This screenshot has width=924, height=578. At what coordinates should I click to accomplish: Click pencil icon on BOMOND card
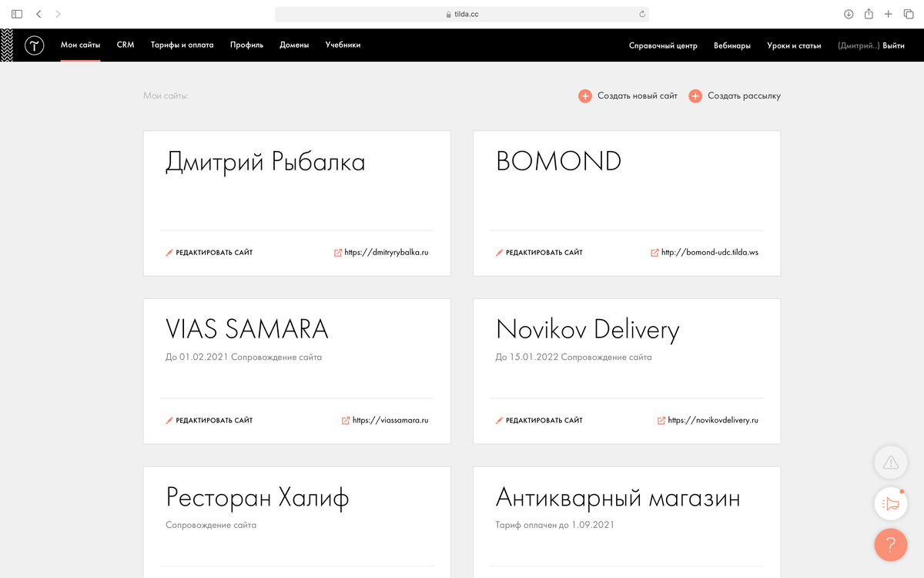point(499,253)
